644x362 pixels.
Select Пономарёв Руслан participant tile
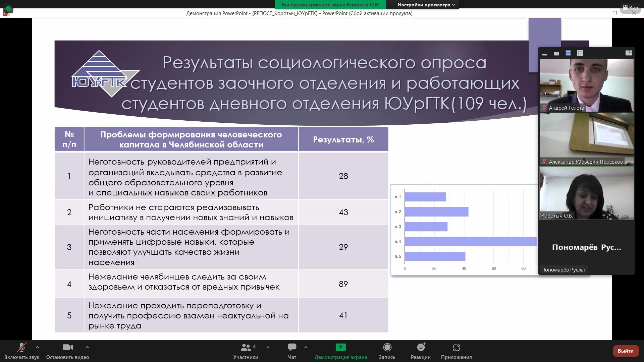pyautogui.click(x=587, y=247)
